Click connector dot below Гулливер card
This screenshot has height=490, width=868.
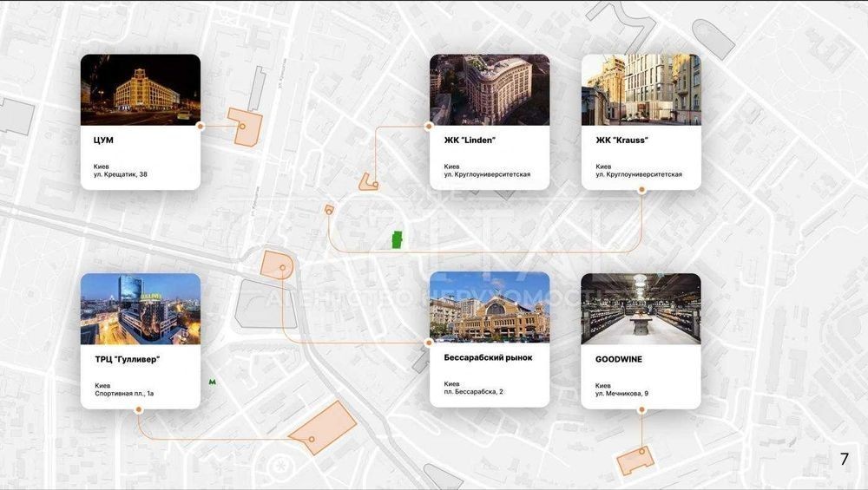(x=139, y=410)
